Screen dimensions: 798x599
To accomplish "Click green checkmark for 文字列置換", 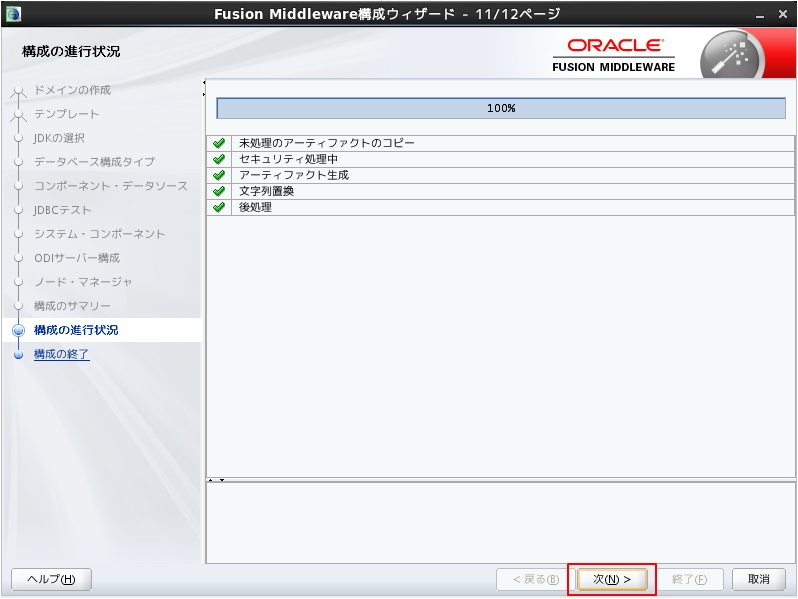I will [219, 191].
